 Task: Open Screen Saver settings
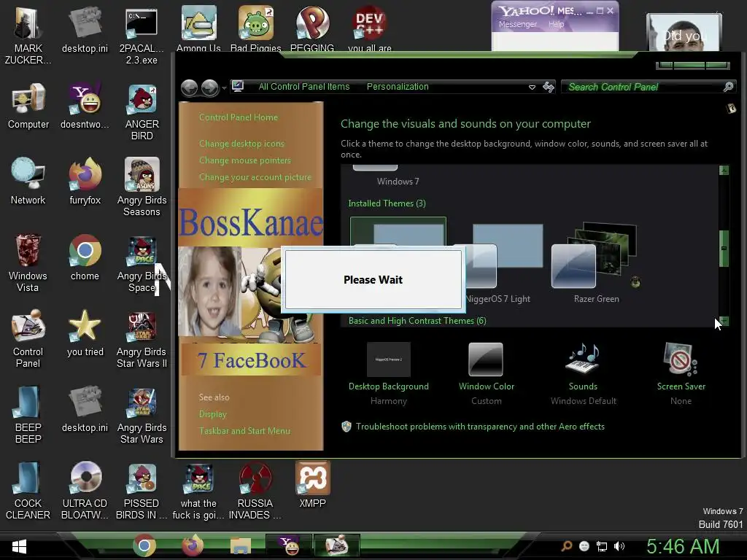pyautogui.click(x=681, y=373)
